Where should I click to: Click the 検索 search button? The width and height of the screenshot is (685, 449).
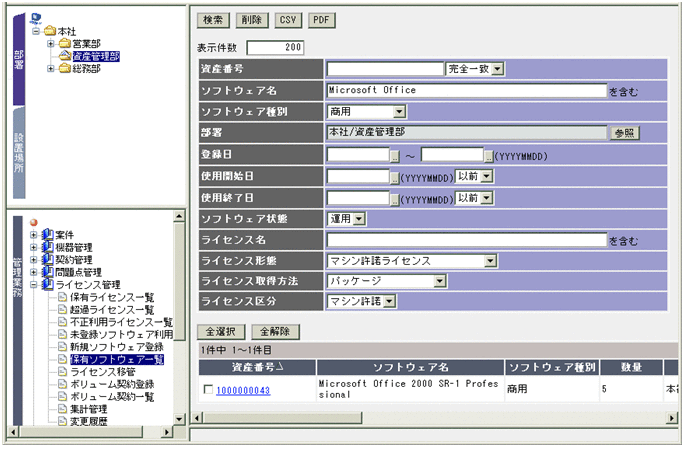pos(213,20)
